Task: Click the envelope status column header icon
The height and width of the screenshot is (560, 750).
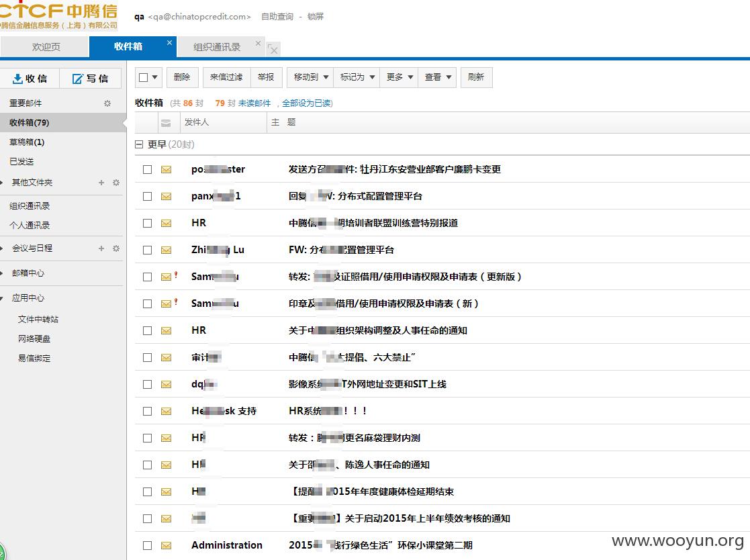Action: pos(165,123)
